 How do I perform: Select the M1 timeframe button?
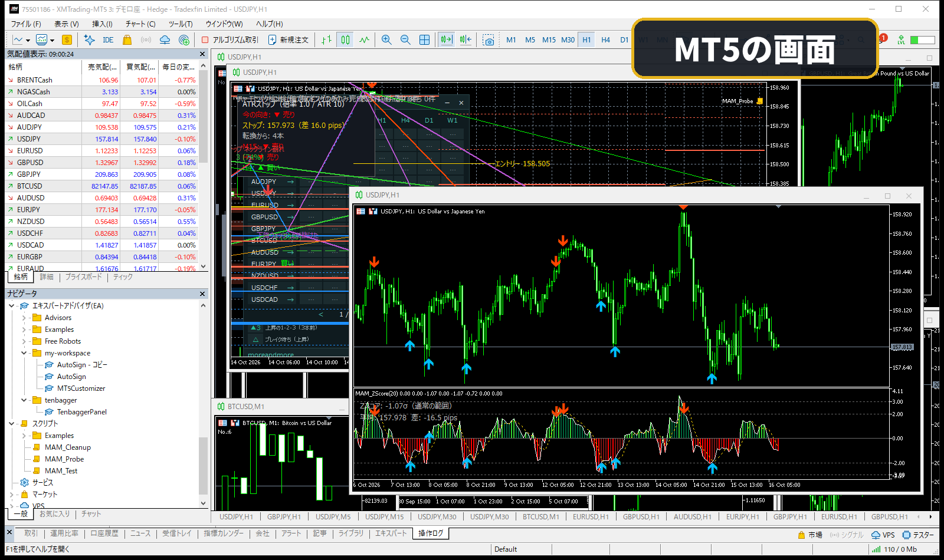pyautogui.click(x=511, y=40)
